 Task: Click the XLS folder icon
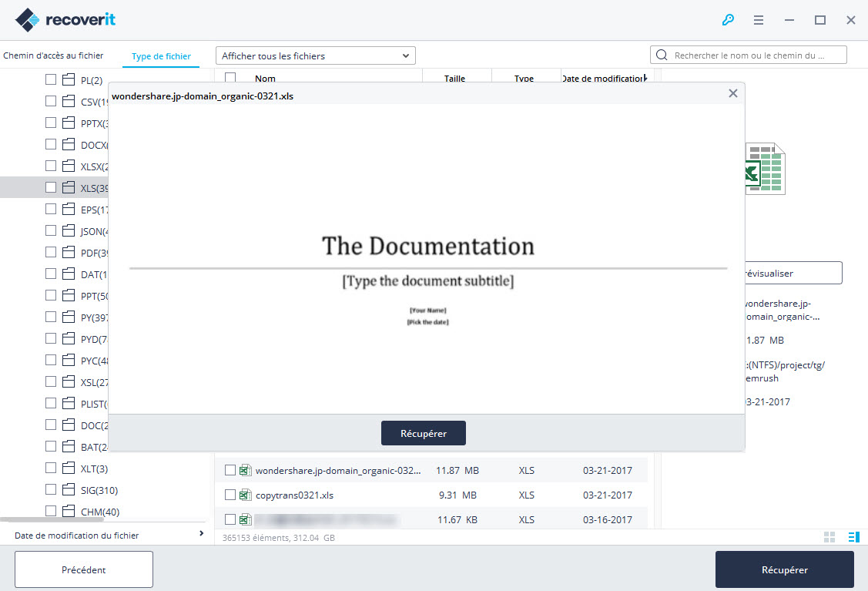tap(69, 188)
